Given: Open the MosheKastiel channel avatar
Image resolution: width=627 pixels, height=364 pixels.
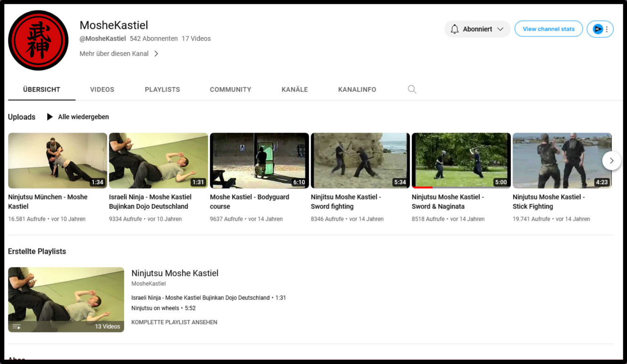Looking at the screenshot, I should click(x=38, y=41).
